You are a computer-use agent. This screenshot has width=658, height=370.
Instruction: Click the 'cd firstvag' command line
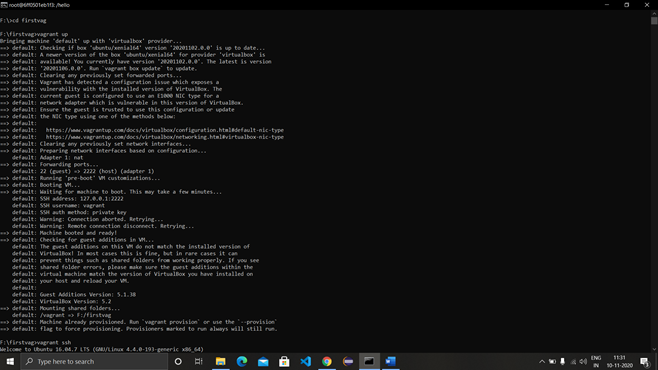(23, 20)
